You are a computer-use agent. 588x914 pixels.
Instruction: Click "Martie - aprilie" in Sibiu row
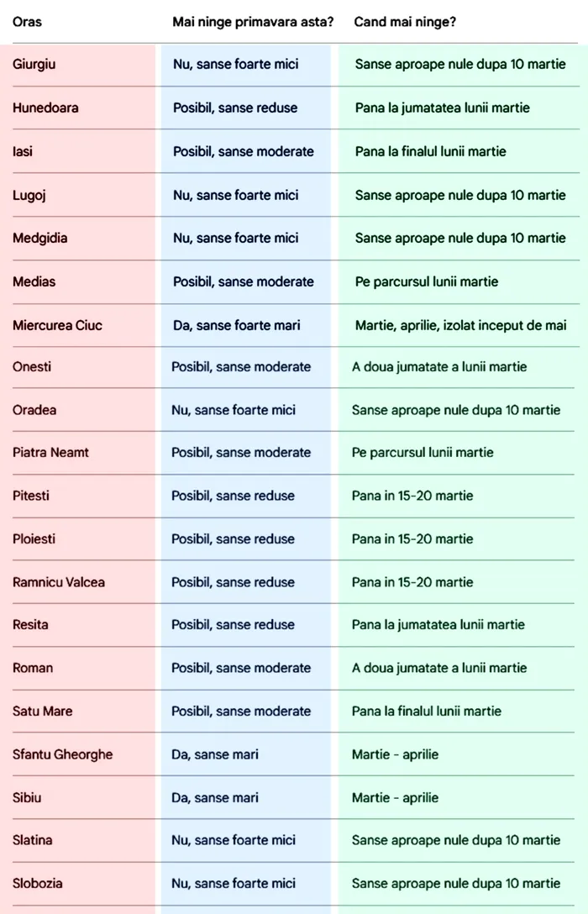[x=395, y=797]
